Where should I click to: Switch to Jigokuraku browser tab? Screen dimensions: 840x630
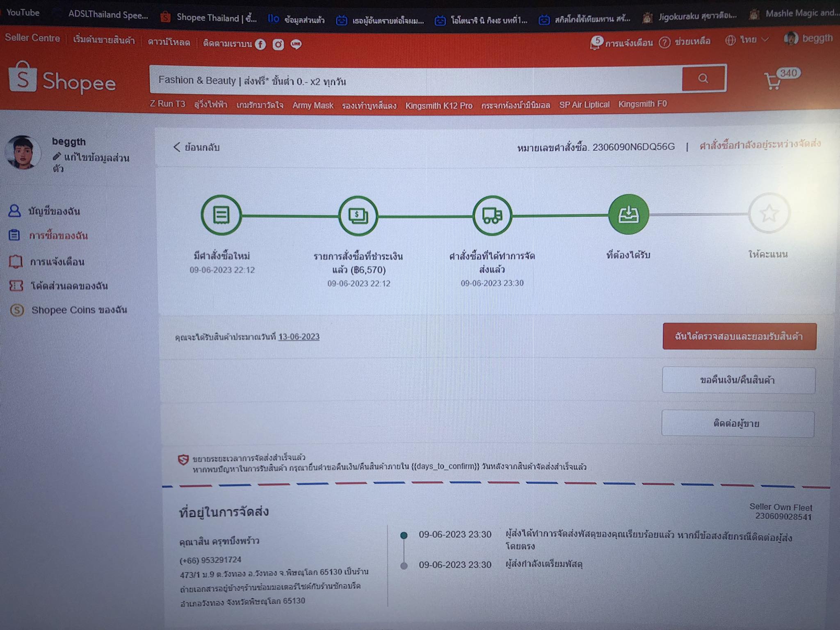point(690,16)
